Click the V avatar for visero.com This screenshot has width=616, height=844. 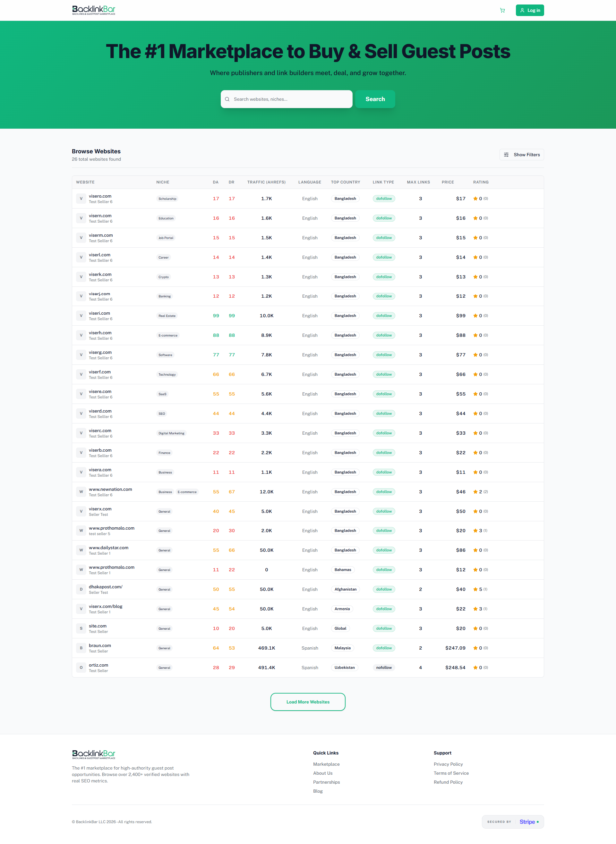[x=81, y=199]
